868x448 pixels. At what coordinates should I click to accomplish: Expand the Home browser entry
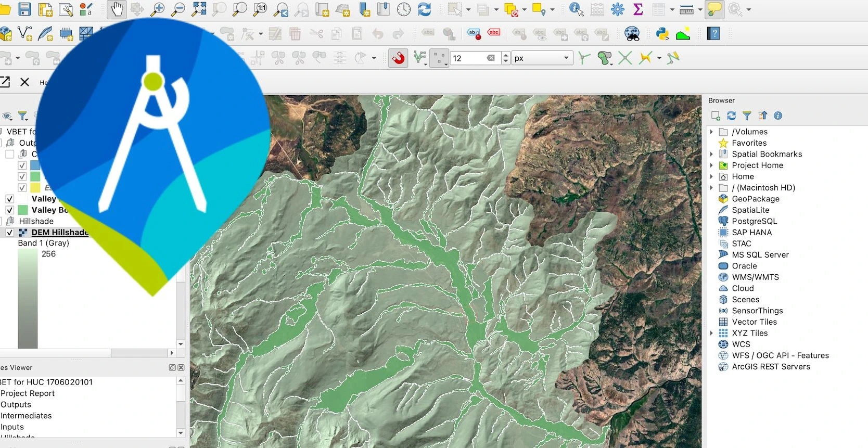(711, 176)
